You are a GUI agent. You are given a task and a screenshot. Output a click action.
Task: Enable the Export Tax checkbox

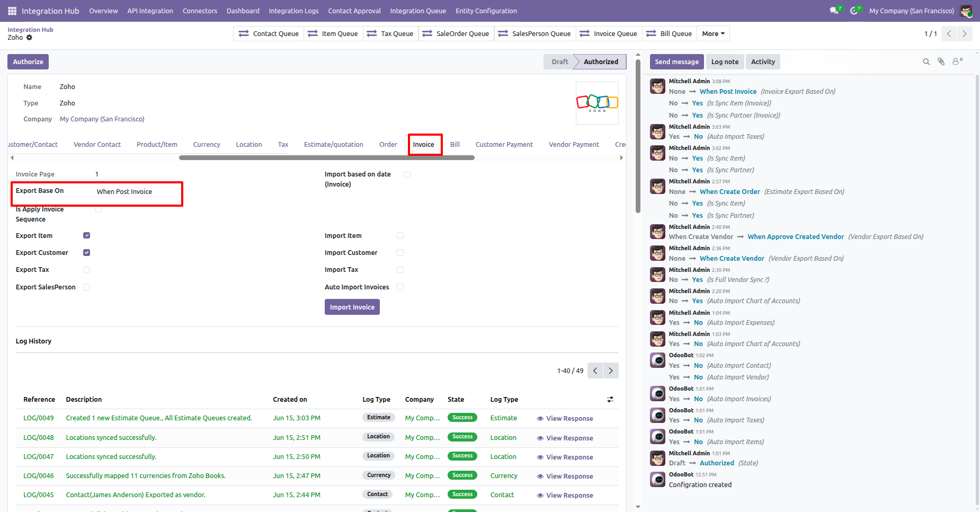pyautogui.click(x=86, y=270)
